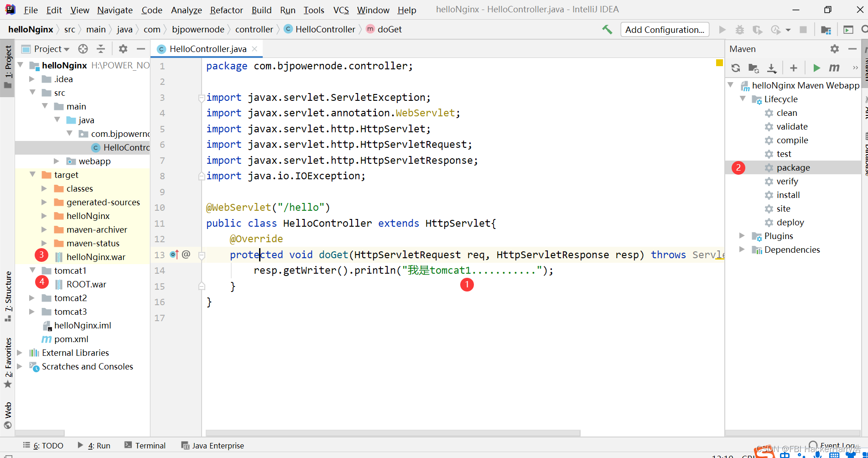868x458 pixels.
Task: Click Collapse All icon in Project panel
Action: coord(101,49)
